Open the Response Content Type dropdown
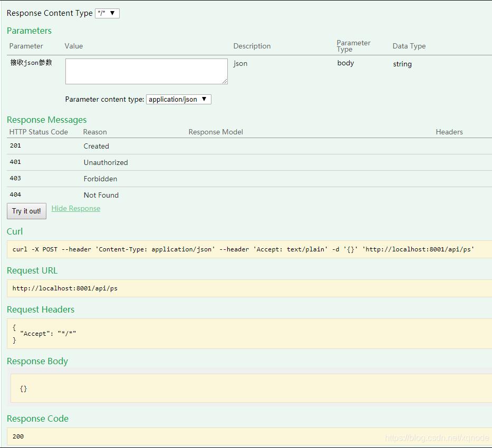 coord(108,13)
